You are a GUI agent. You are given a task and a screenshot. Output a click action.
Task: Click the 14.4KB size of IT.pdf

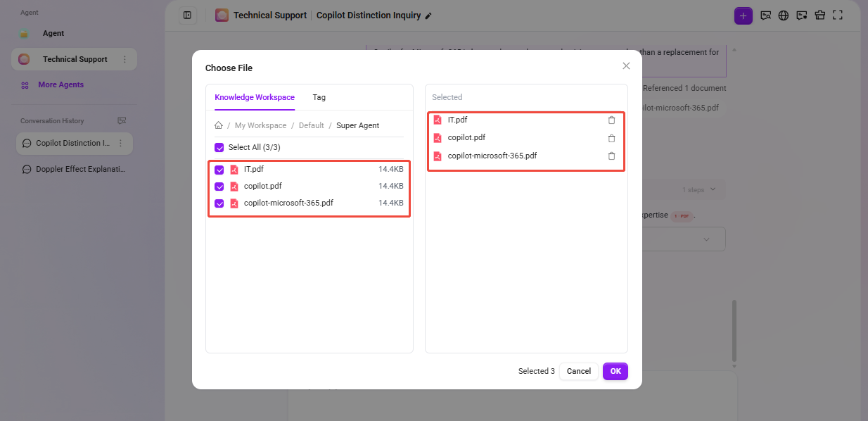tap(391, 169)
